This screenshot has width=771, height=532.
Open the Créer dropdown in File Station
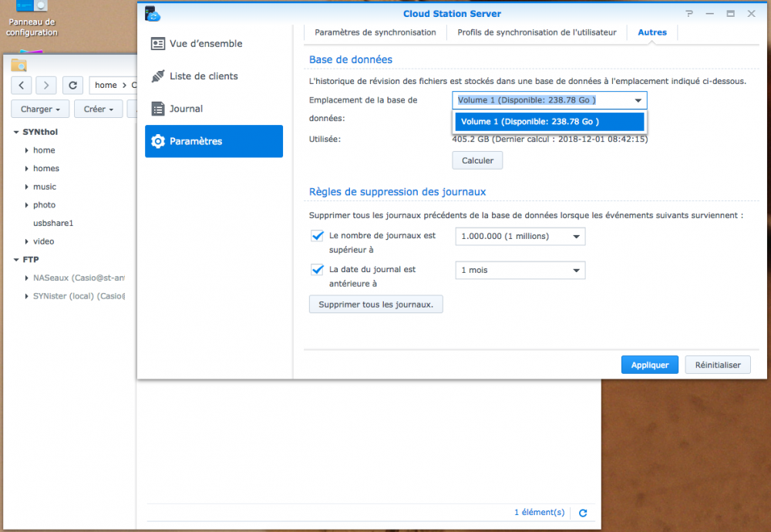99,109
